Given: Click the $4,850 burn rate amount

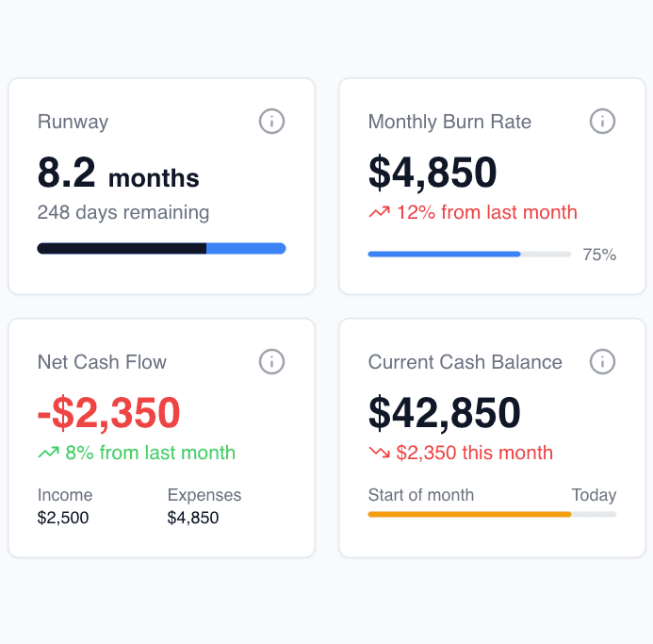Looking at the screenshot, I should coord(433,173).
